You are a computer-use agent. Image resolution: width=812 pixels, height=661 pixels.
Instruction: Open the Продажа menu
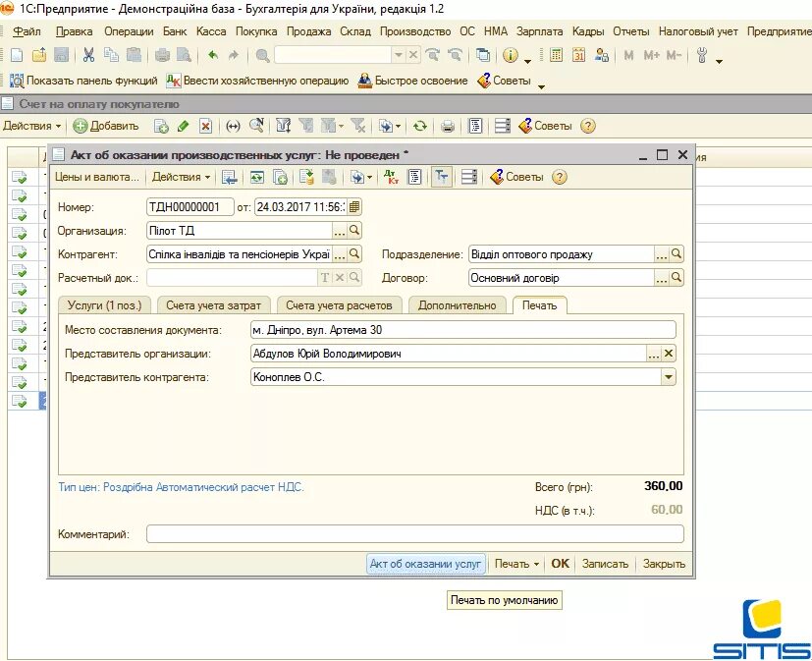308,31
